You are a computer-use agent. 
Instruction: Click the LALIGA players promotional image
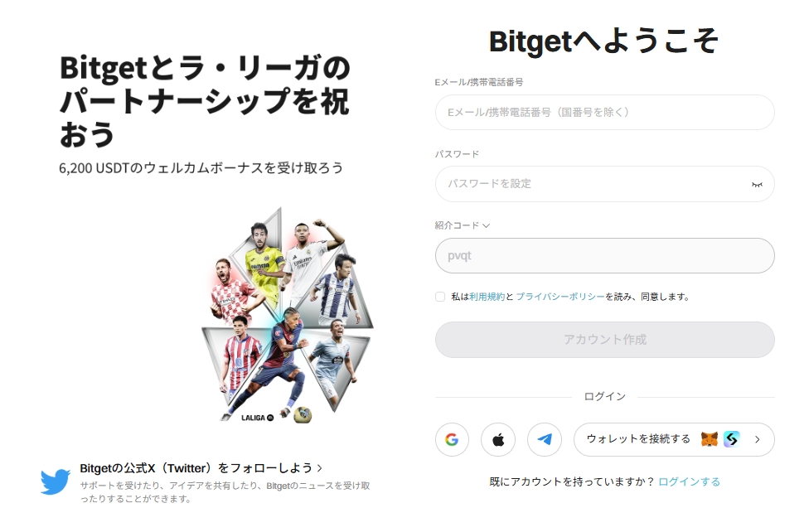[288, 316]
